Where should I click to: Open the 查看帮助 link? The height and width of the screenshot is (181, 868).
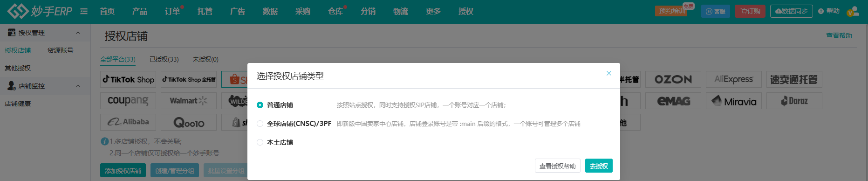[839, 35]
